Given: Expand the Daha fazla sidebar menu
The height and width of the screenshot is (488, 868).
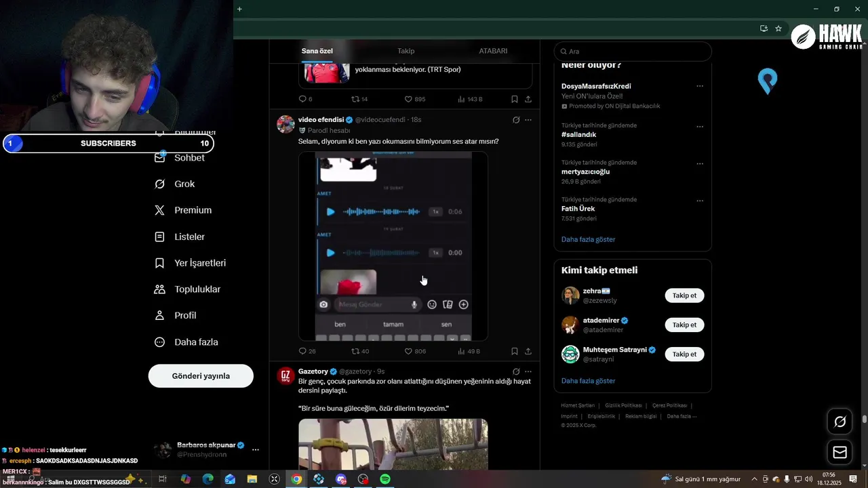Looking at the screenshot, I should point(186,342).
